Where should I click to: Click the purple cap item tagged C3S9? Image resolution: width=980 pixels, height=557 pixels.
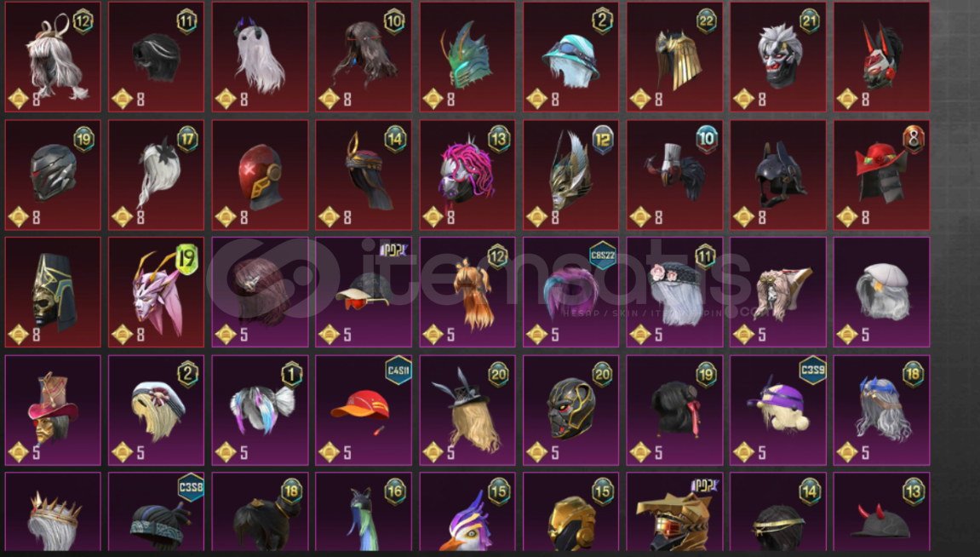click(x=778, y=411)
